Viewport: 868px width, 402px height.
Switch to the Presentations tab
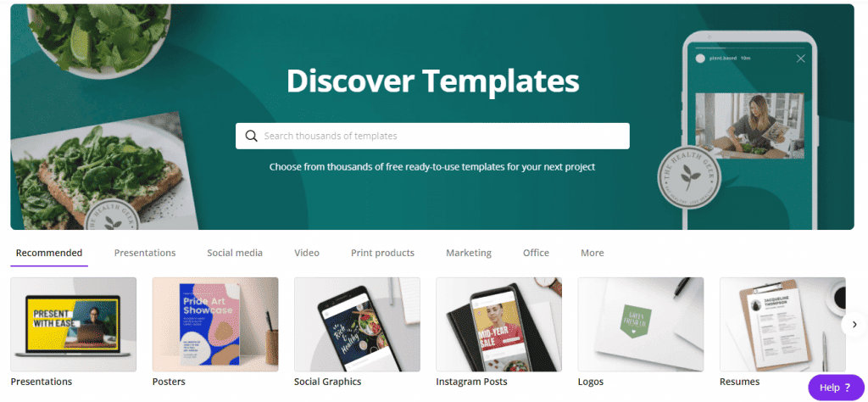[x=145, y=253]
